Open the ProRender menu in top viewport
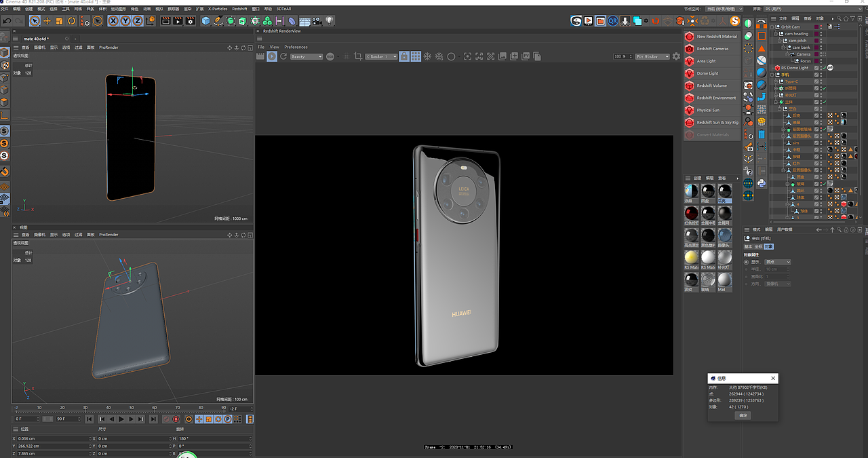Image resolution: width=868 pixels, height=458 pixels. 108,47
